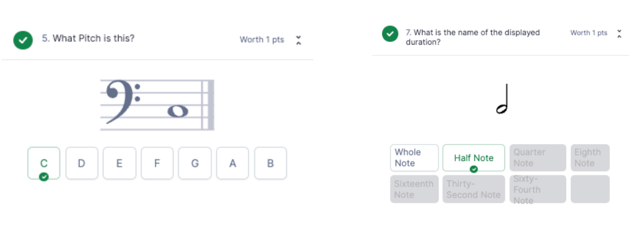The height and width of the screenshot is (229, 644).
Task: Pick pitch answer B
Action: click(x=271, y=163)
